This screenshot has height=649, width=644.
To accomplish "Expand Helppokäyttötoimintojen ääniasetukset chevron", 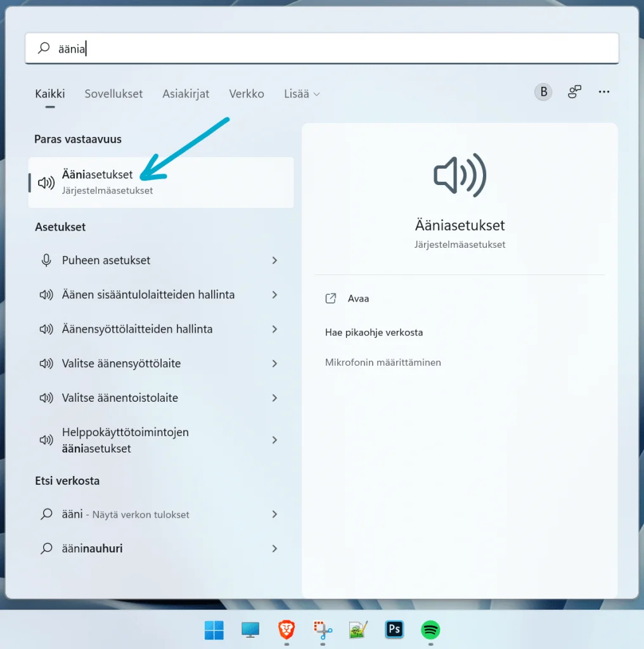I will [x=274, y=440].
